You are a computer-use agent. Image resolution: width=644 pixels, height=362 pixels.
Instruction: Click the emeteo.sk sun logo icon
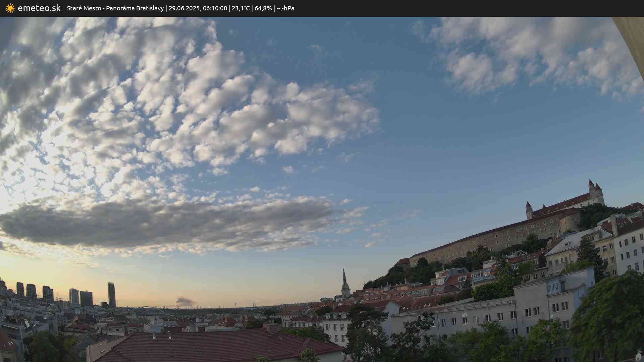click(10, 8)
